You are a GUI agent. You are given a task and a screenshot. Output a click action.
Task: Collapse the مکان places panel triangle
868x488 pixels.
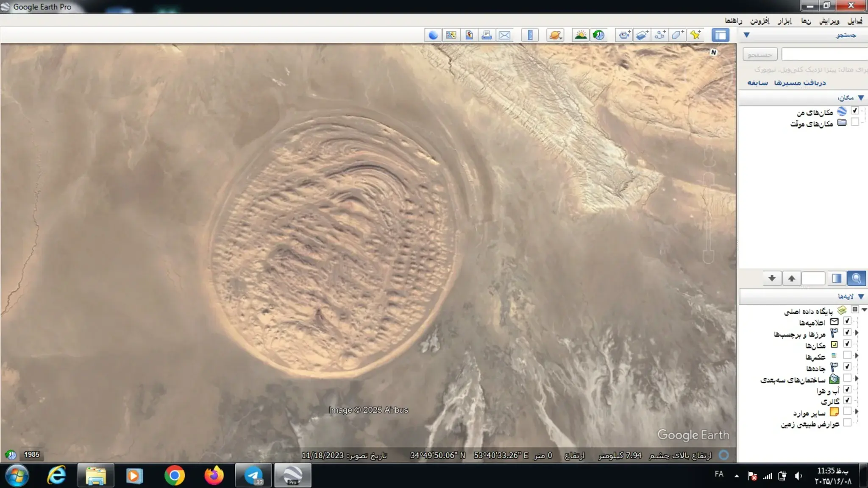click(861, 98)
